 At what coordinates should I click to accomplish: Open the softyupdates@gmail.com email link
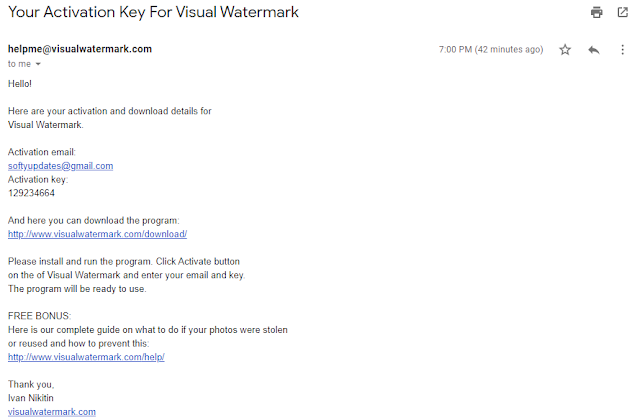pos(60,166)
